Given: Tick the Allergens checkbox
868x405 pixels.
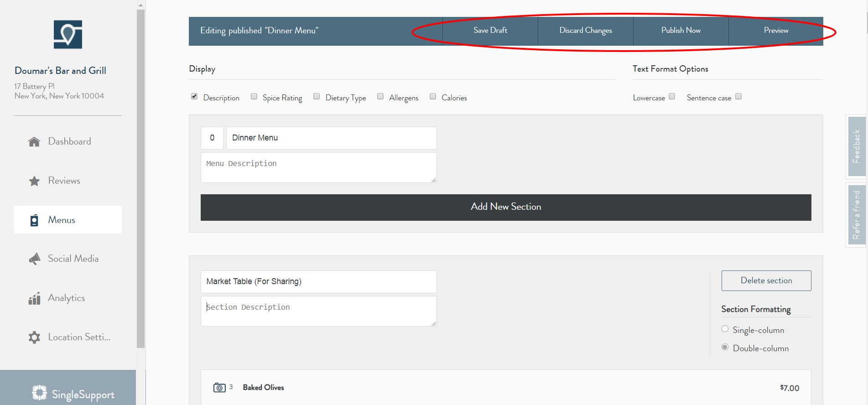Looking at the screenshot, I should point(380,97).
